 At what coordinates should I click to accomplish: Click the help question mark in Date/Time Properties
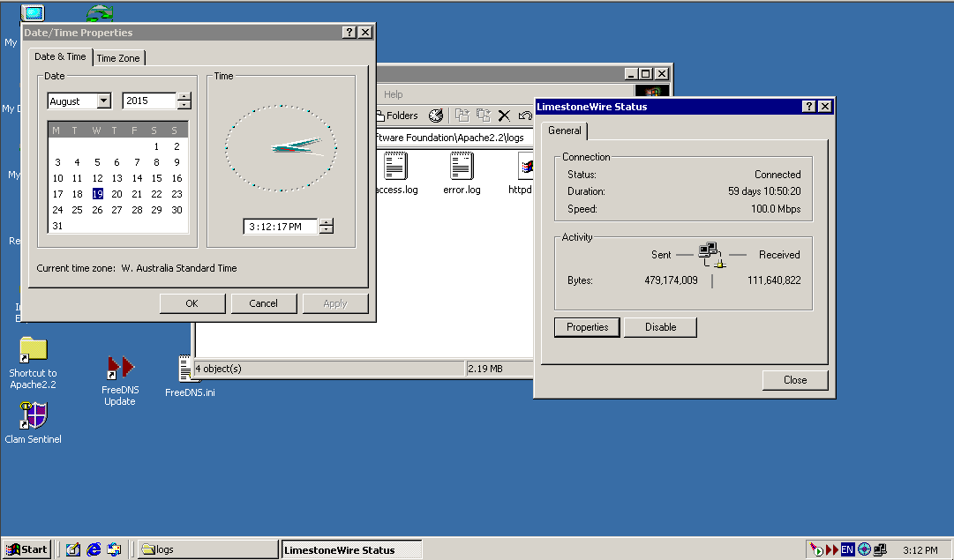pos(349,33)
